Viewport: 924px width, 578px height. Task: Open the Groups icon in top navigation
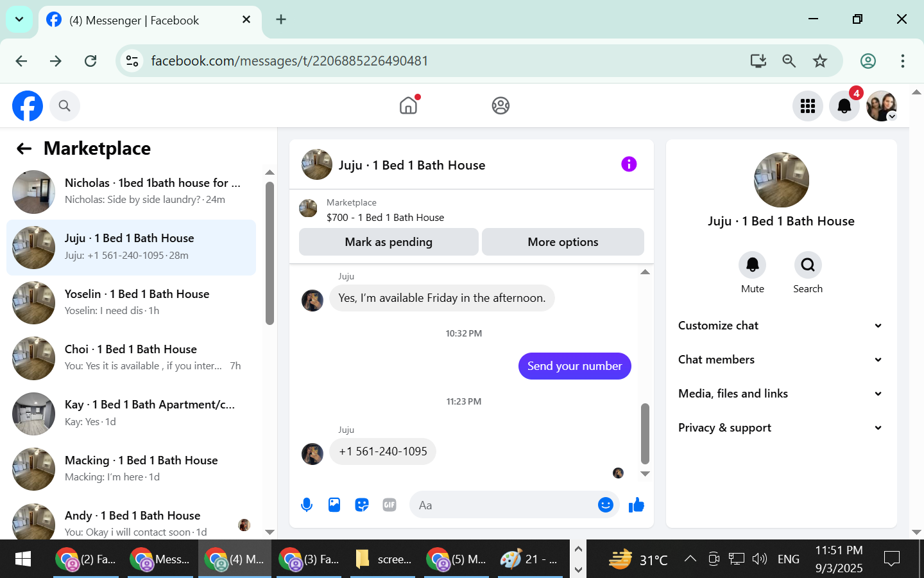click(501, 105)
